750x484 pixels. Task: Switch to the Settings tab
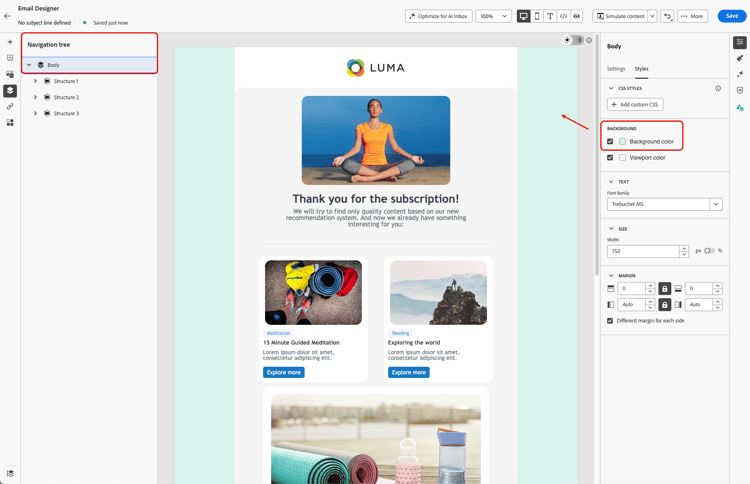(x=616, y=69)
